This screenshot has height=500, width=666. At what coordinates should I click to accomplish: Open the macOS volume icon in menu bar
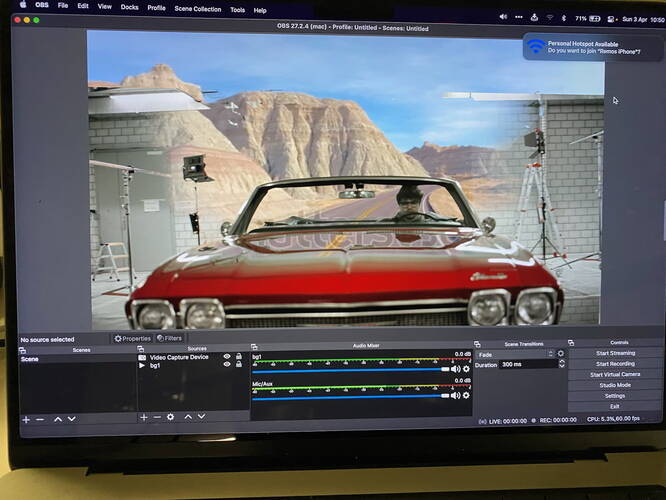click(503, 17)
